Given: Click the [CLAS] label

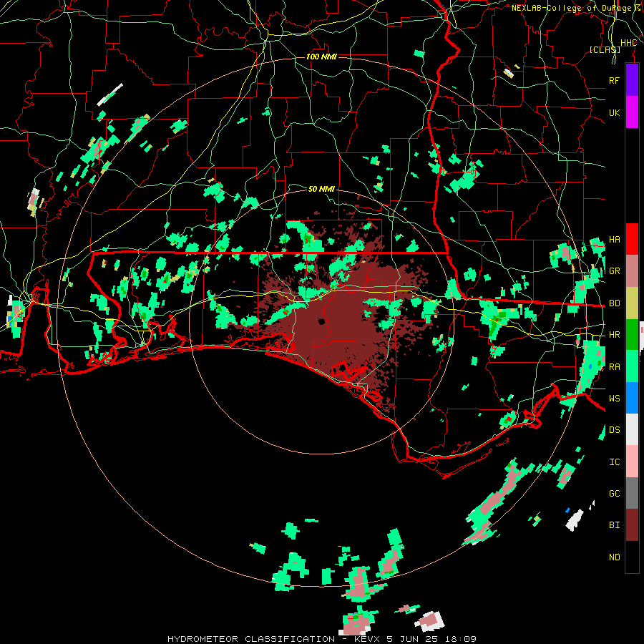Looking at the screenshot, I should tap(605, 49).
